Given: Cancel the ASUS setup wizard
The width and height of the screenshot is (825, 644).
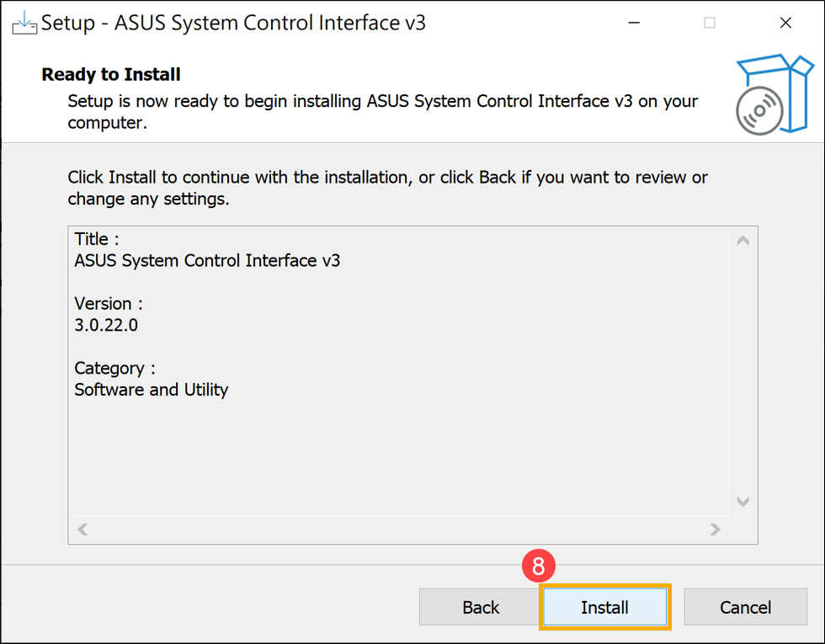Looking at the screenshot, I should pos(745,607).
